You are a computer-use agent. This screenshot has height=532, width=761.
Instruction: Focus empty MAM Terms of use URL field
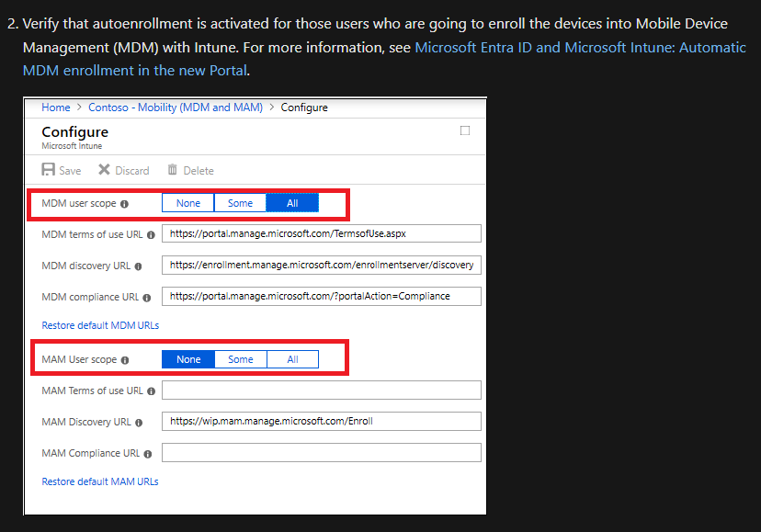pos(322,391)
